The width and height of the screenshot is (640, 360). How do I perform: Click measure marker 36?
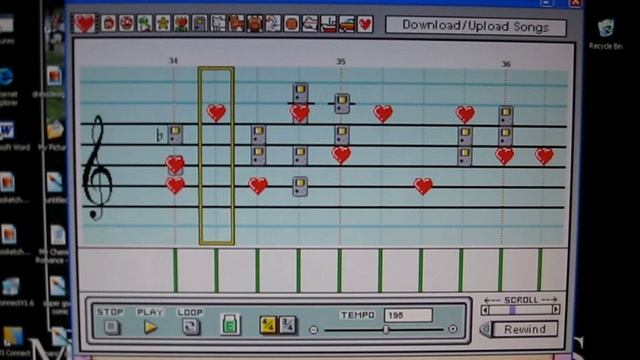click(506, 64)
